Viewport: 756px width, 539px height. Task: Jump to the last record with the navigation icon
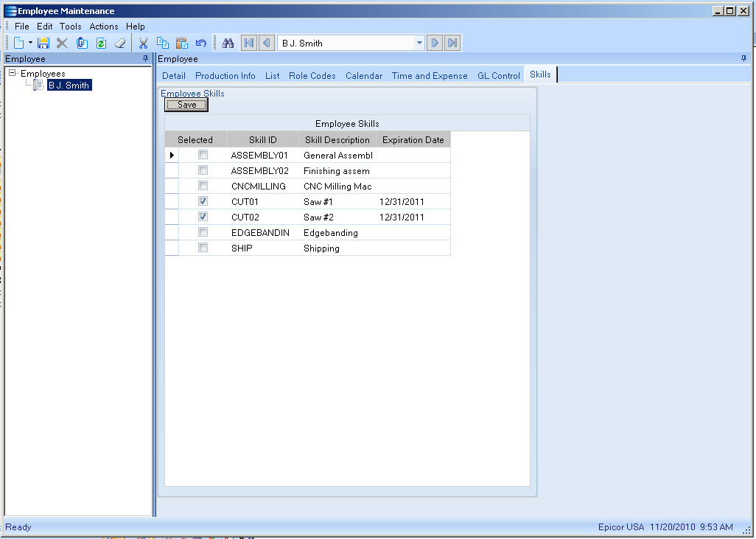452,42
